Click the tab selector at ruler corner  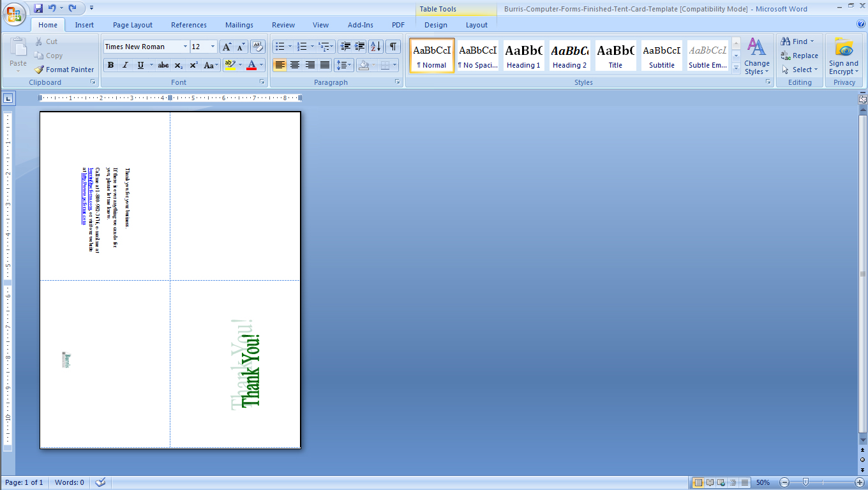click(x=8, y=98)
